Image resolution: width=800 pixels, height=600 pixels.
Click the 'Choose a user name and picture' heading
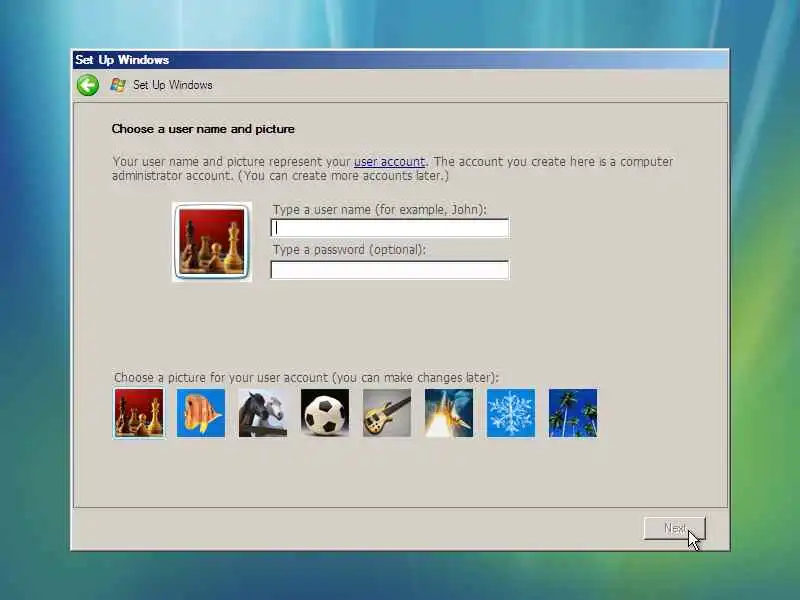(203, 129)
